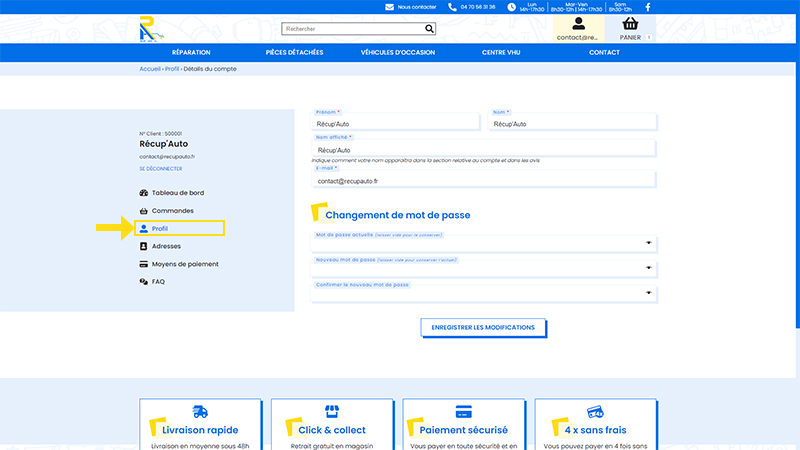Toggle visibility of Nouveau mot de passe
Image resolution: width=800 pixels, height=450 pixels.
tap(648, 268)
